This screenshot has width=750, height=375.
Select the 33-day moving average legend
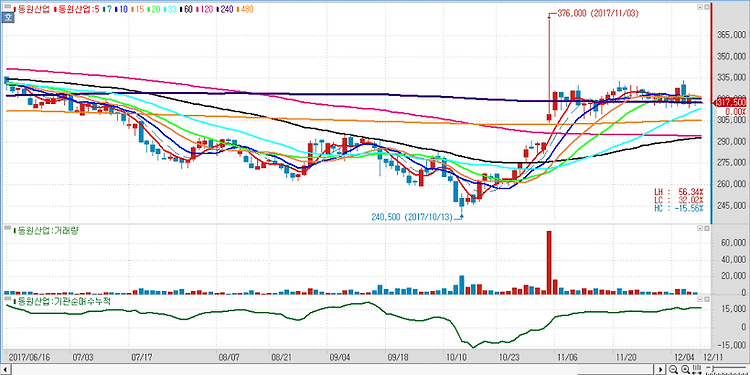pyautogui.click(x=170, y=9)
